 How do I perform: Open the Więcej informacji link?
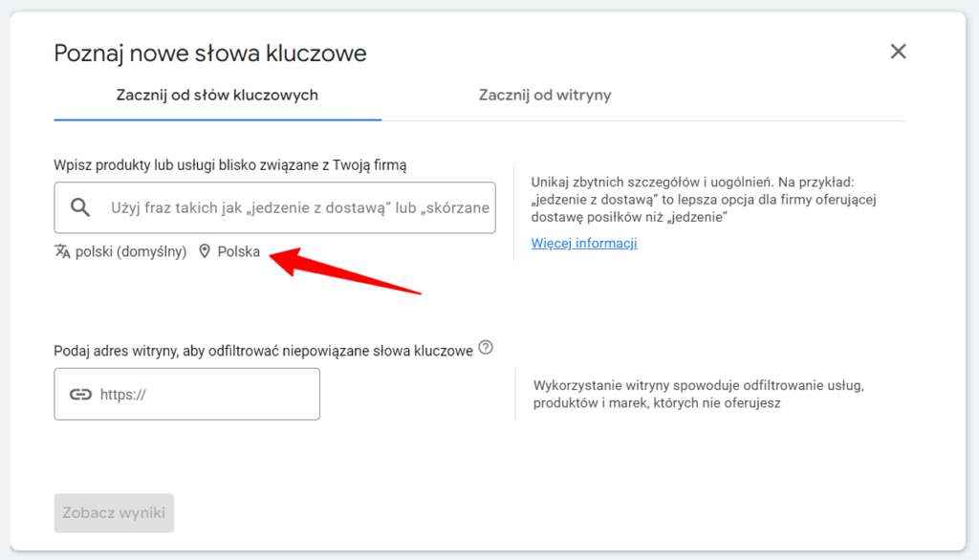(x=584, y=243)
